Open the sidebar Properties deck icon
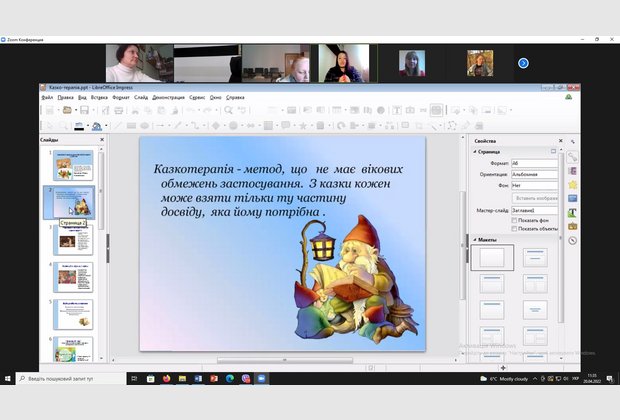The width and height of the screenshot is (620, 420). coord(572,157)
